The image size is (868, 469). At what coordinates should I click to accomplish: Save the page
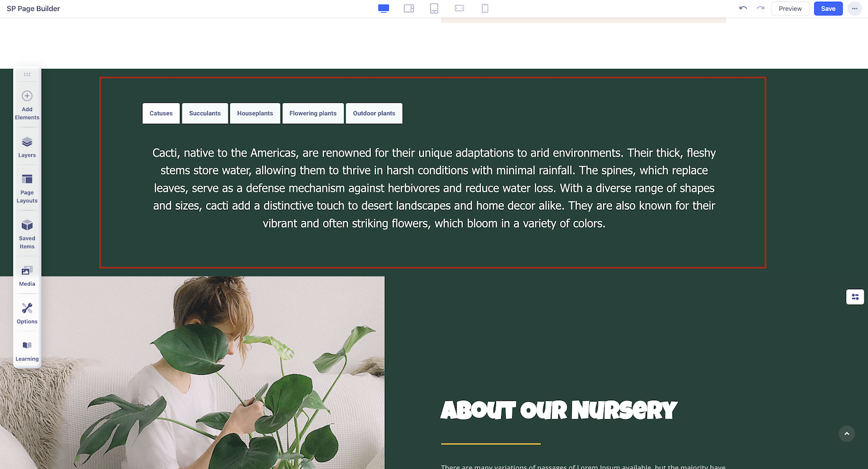828,9
